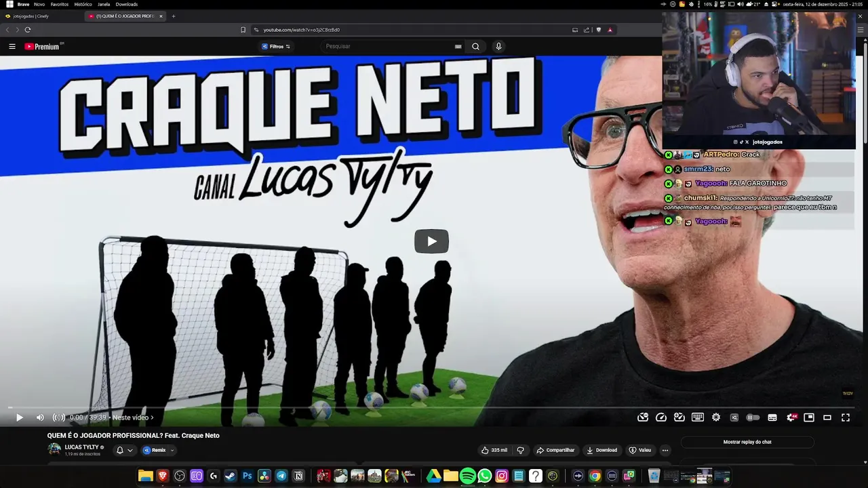The image size is (868, 488).
Task: Click the Remix button
Action: point(154,450)
